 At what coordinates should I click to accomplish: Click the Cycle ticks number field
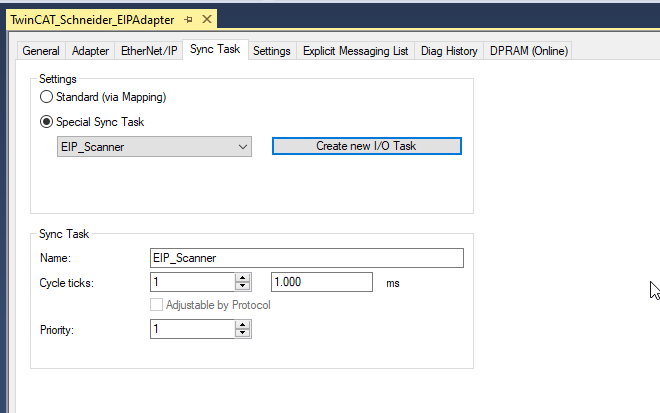pyautogui.click(x=192, y=282)
